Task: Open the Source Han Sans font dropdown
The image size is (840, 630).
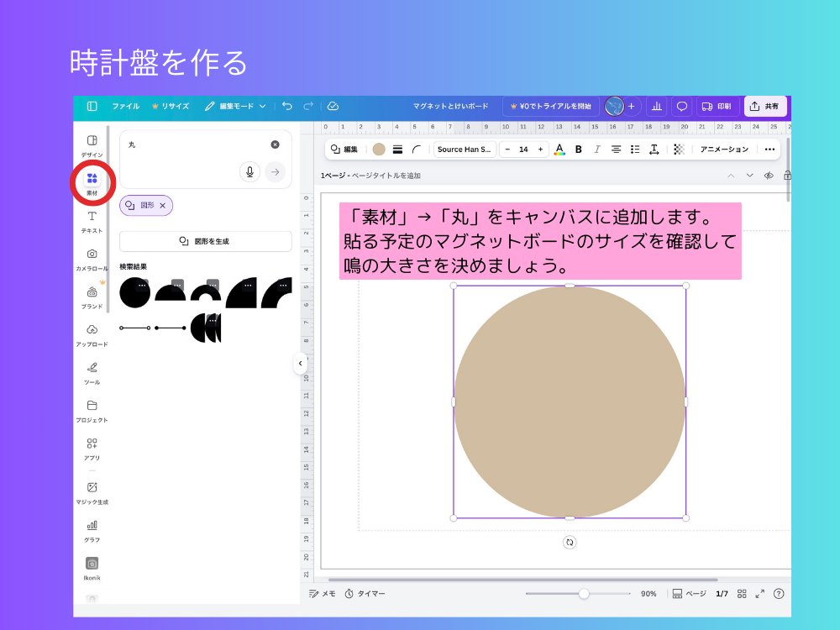Action: pos(465,149)
